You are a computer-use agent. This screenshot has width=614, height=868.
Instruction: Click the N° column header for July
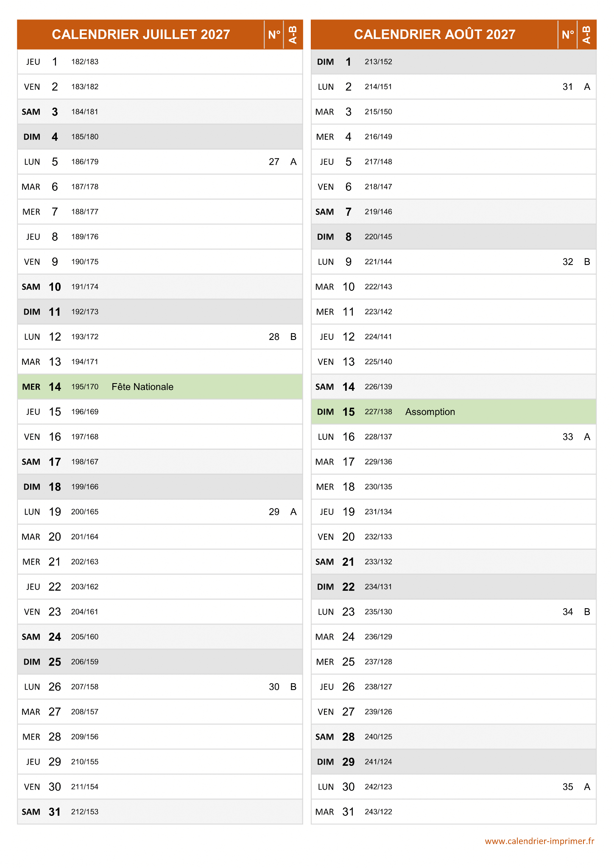pyautogui.click(x=274, y=34)
